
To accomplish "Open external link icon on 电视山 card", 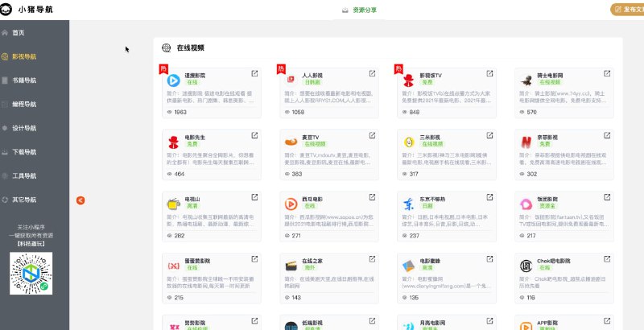I will pyautogui.click(x=254, y=197).
